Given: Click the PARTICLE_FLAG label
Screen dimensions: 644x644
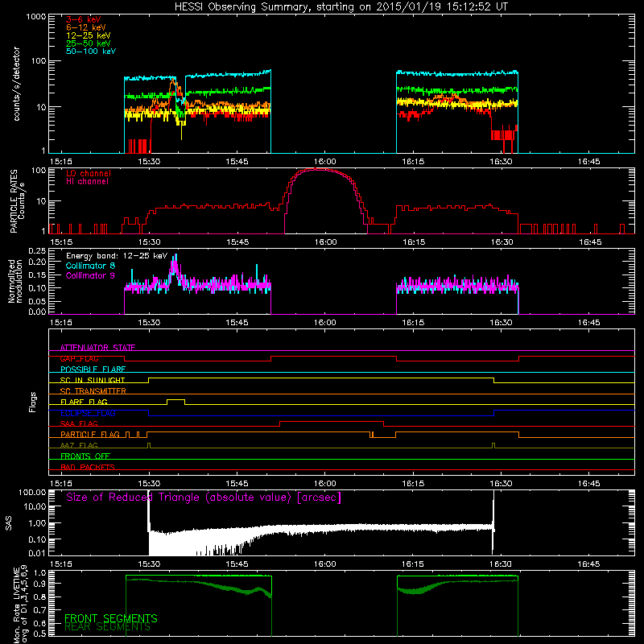Looking at the screenshot, I should (x=90, y=435).
